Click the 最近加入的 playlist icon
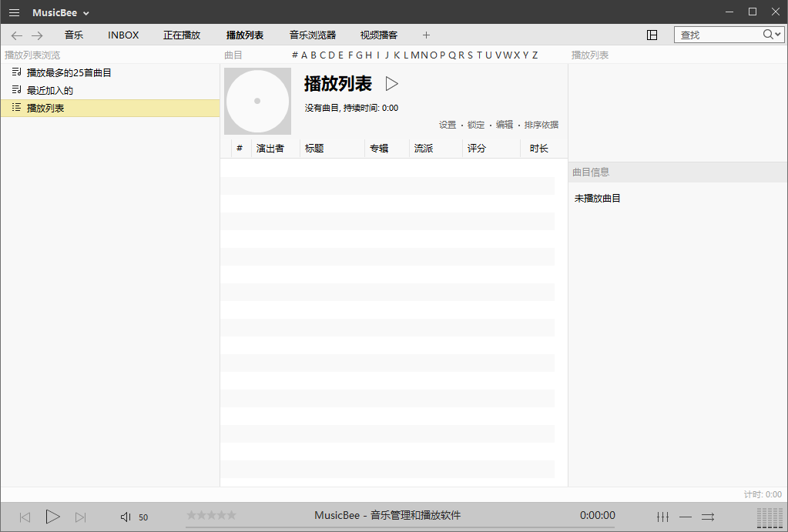The image size is (788, 532). (x=17, y=90)
